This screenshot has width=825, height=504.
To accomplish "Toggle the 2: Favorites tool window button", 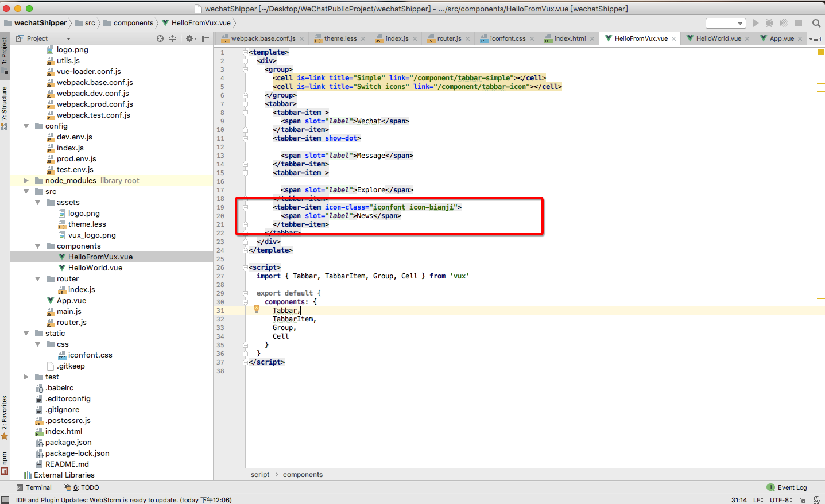I will point(5,417).
